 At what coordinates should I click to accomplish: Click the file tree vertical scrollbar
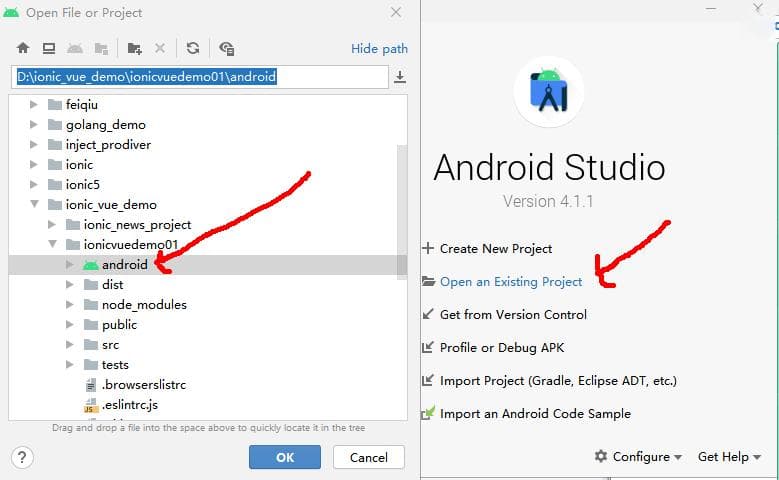pos(402,210)
